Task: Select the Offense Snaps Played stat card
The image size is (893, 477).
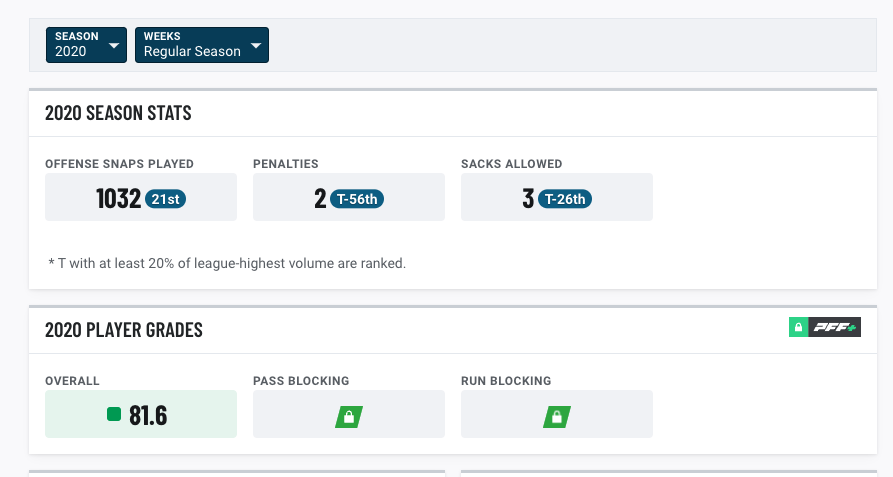Action: [x=141, y=197]
